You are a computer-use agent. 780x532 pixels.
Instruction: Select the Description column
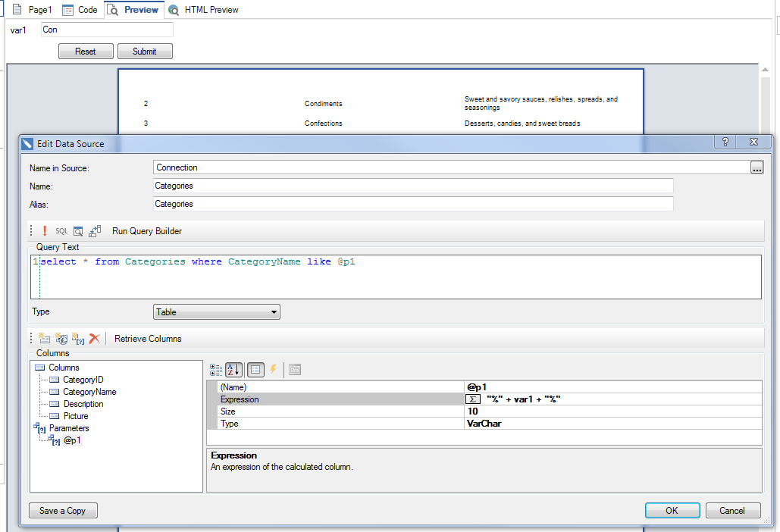[83, 404]
